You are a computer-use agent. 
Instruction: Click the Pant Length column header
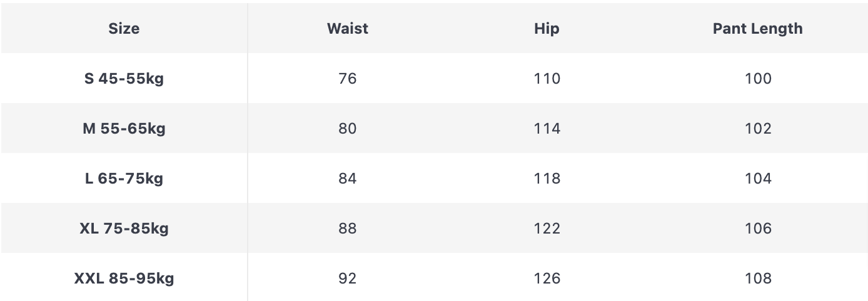pyautogui.click(x=757, y=29)
